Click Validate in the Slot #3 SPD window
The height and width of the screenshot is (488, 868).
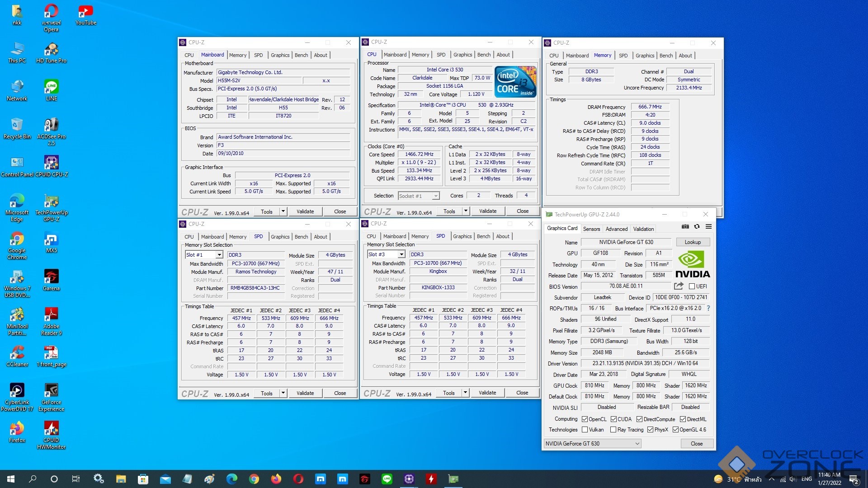(487, 393)
